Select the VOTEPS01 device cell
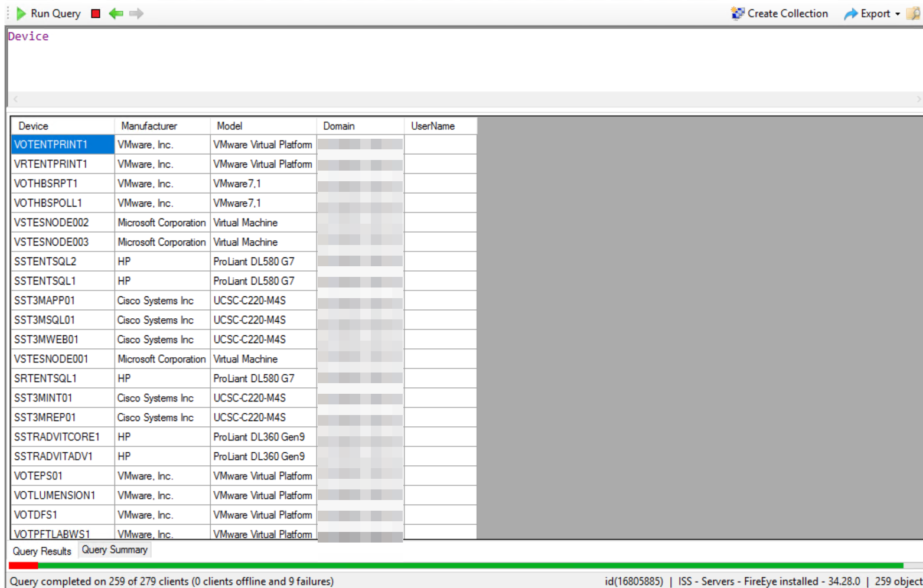 pyautogui.click(x=63, y=476)
